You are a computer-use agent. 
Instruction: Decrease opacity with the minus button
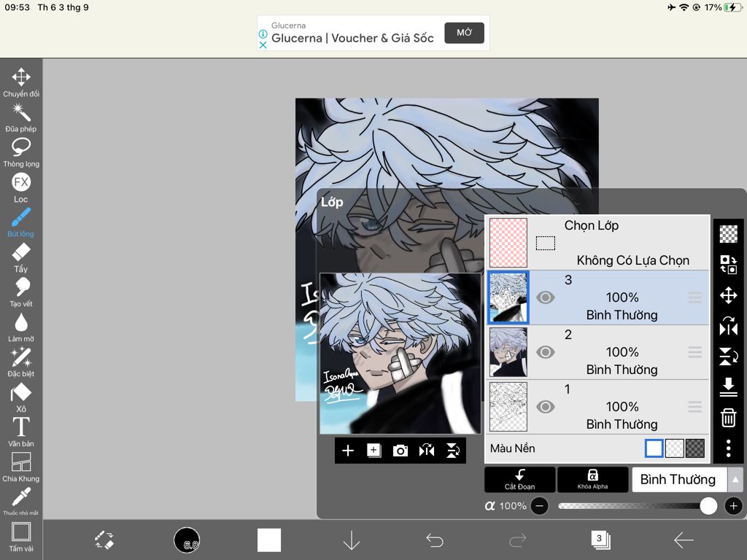point(539,506)
